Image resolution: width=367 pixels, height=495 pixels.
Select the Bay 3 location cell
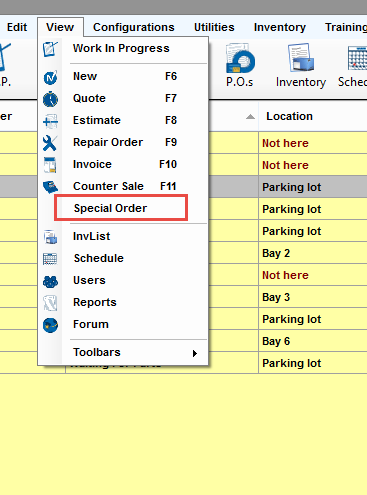point(313,297)
